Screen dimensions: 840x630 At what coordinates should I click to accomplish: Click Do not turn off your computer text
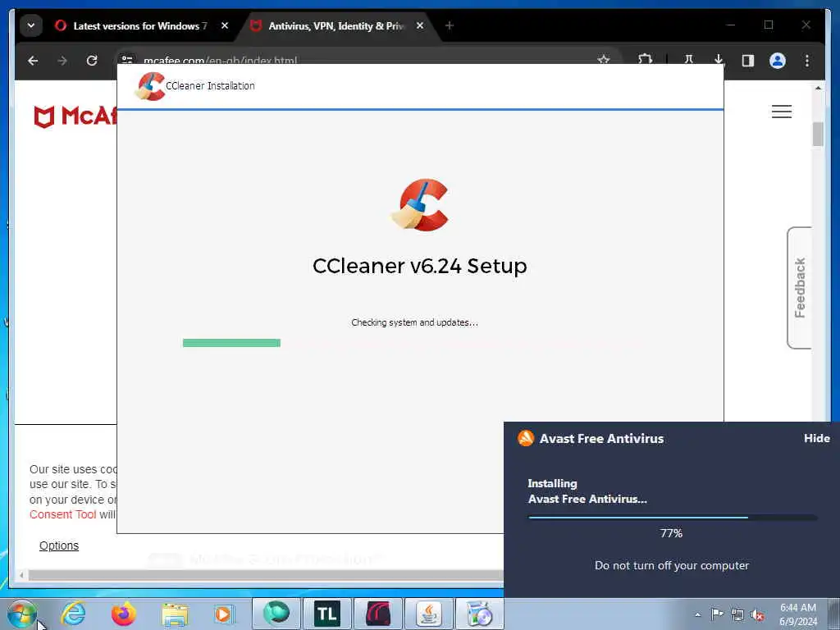click(672, 565)
